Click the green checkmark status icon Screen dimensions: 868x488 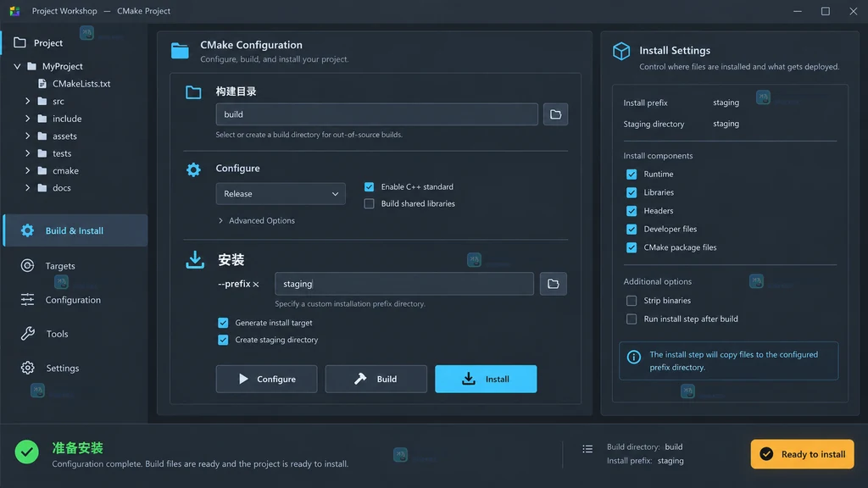(x=26, y=452)
